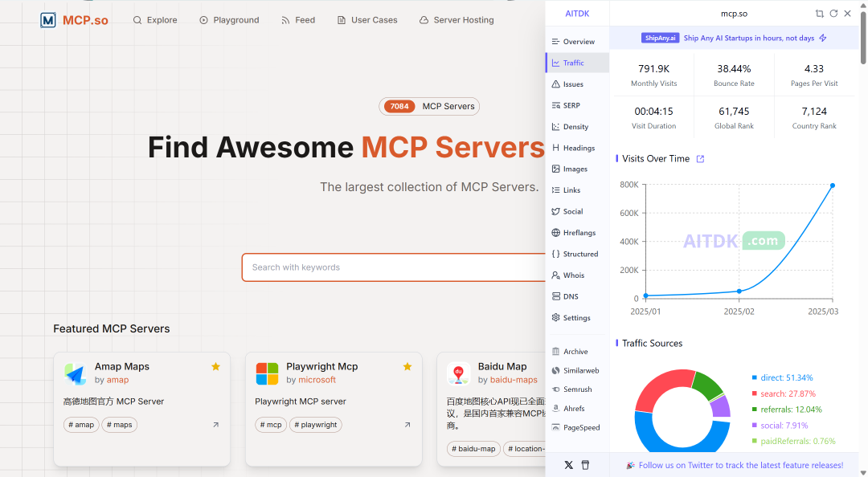Open Links in AITDK sidebar
The height and width of the screenshot is (477, 868).
point(577,190)
